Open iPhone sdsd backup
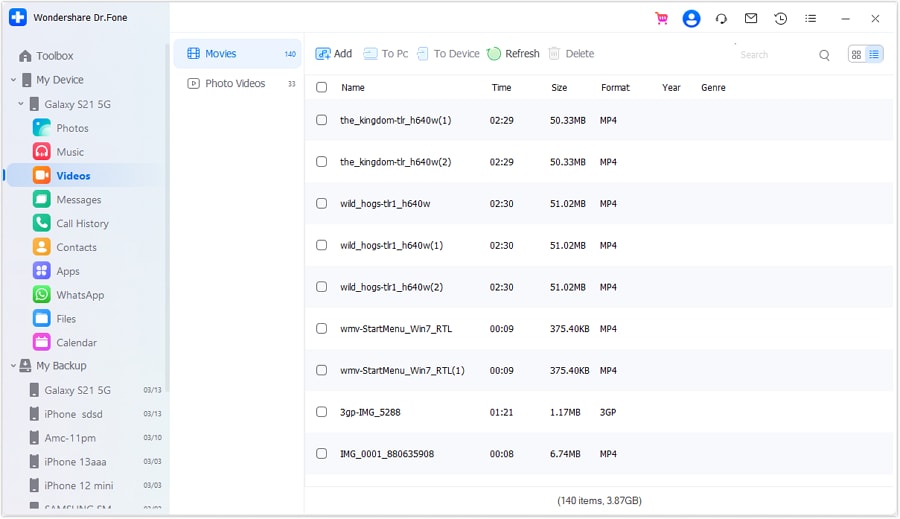Viewport: 900px width, 519px height. [95, 414]
